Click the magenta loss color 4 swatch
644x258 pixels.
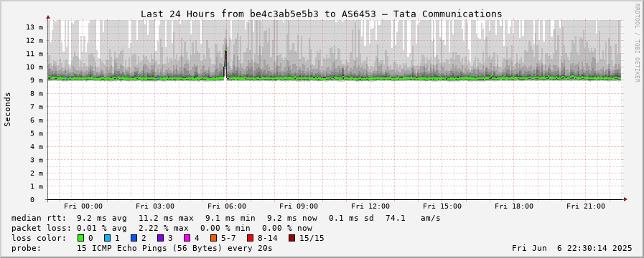coord(187,238)
